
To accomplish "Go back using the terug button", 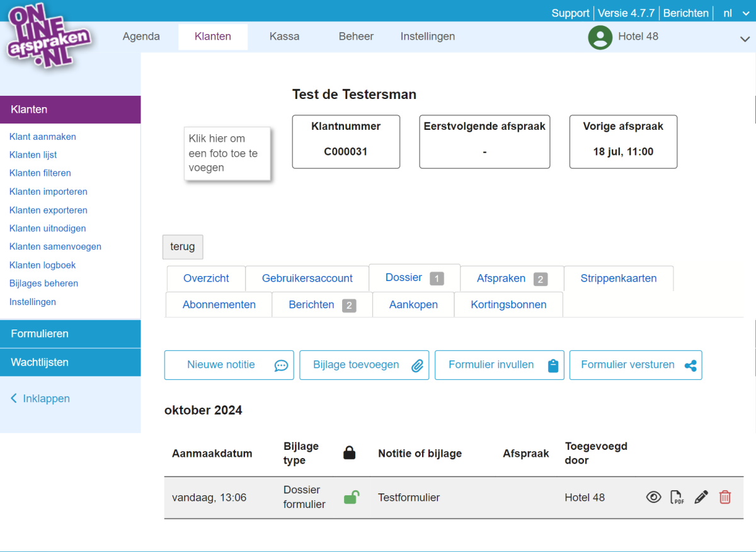I will click(x=183, y=246).
